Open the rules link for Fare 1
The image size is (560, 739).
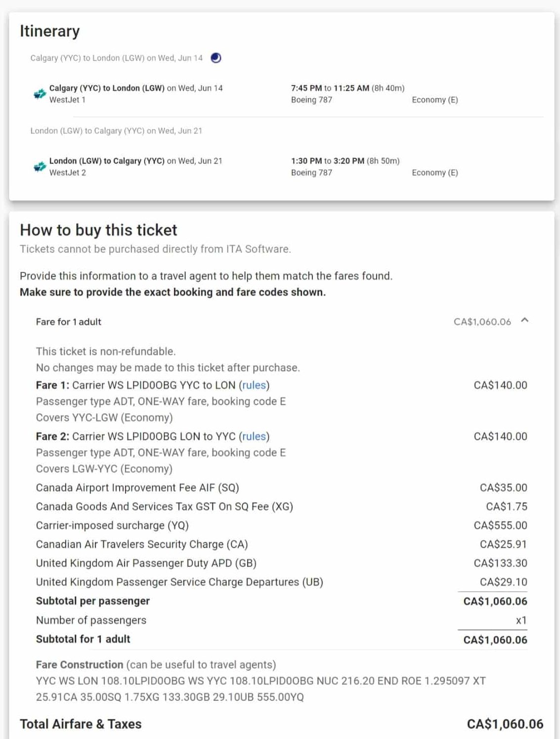tap(254, 385)
